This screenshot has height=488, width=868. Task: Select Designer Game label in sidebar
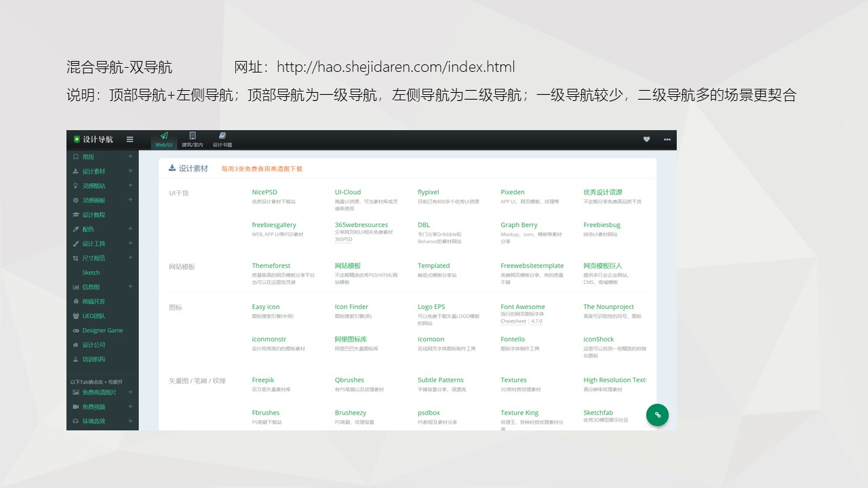(x=102, y=331)
